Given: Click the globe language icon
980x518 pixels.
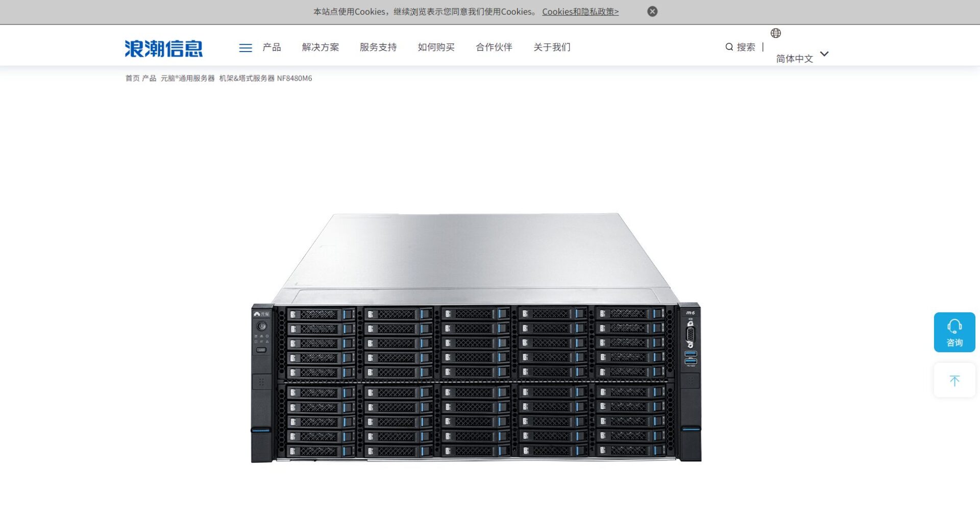Looking at the screenshot, I should coord(775,33).
